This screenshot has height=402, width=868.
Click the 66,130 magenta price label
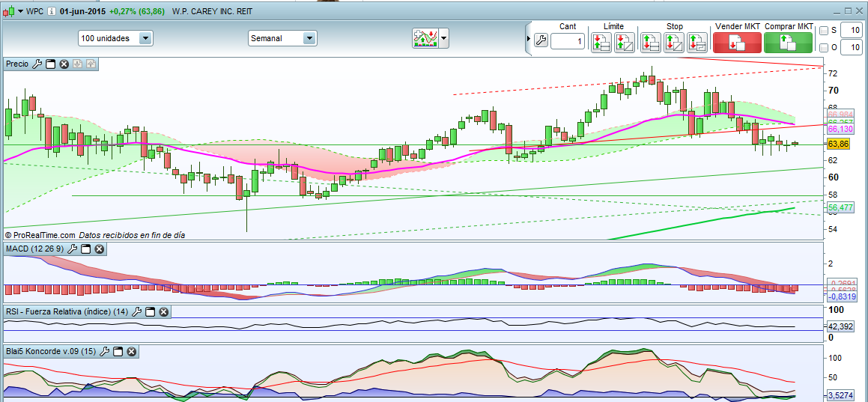point(841,129)
